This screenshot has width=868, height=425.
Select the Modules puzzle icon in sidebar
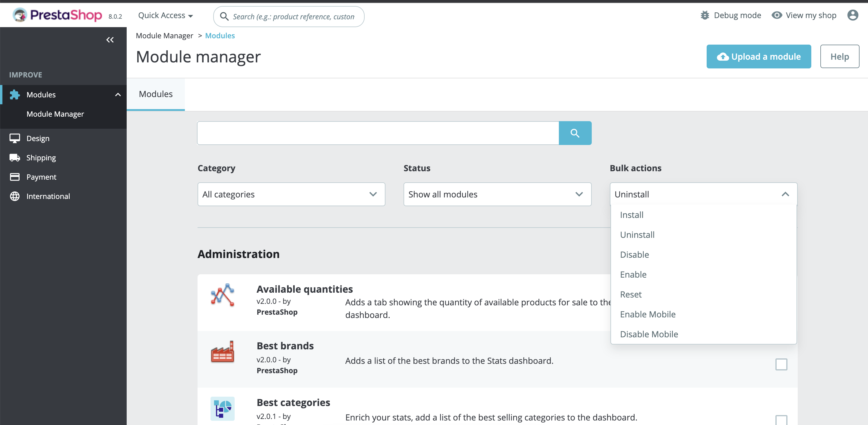click(15, 95)
